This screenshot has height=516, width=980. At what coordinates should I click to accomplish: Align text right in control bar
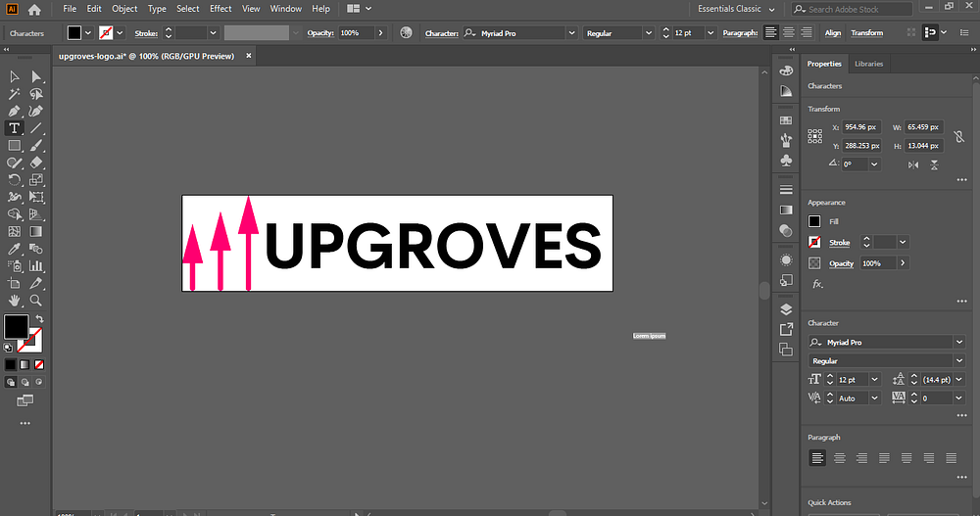tap(807, 32)
